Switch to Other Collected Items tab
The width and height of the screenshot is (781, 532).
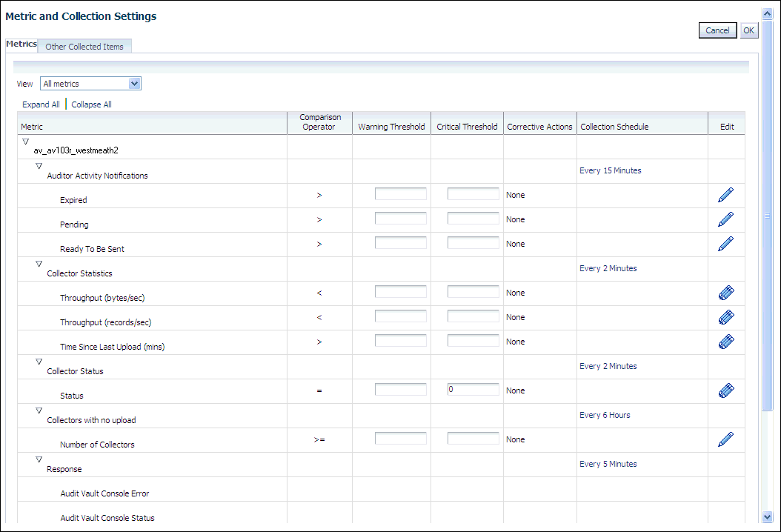84,47
